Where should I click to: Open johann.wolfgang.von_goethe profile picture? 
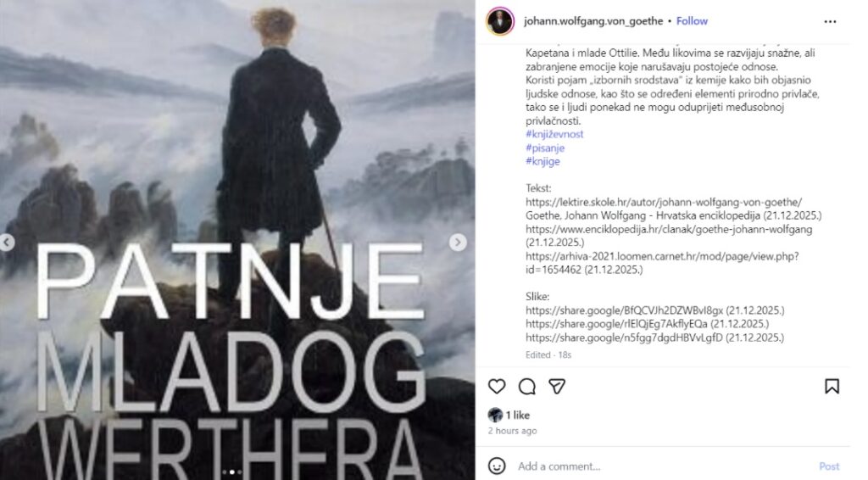(x=500, y=21)
